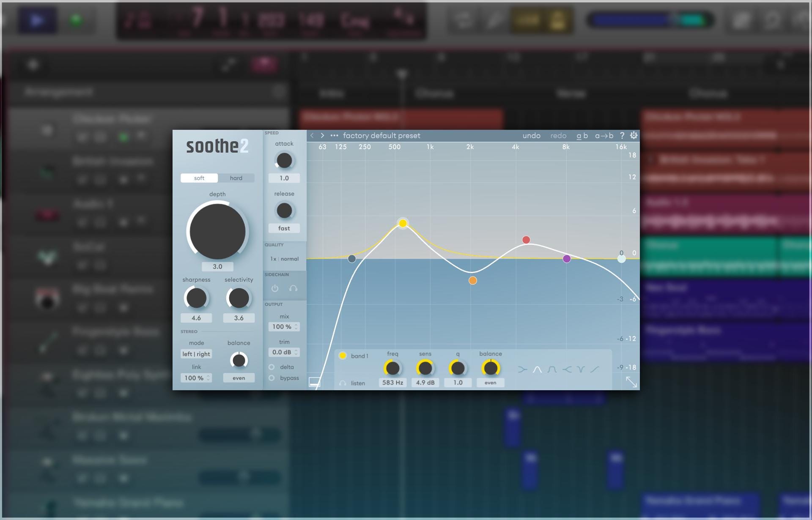Select the orange band node on graph

(473, 280)
